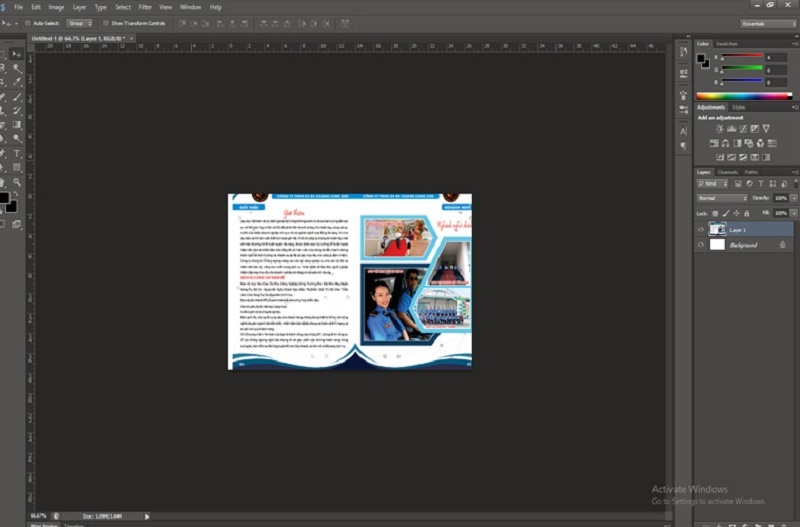Change the screen mode icon

click(x=16, y=224)
